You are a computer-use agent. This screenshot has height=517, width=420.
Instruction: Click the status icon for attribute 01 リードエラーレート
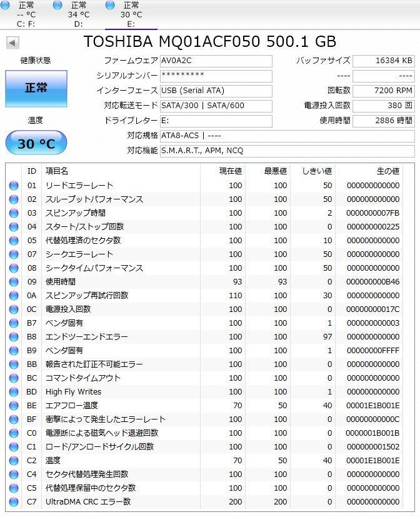[x=14, y=186]
